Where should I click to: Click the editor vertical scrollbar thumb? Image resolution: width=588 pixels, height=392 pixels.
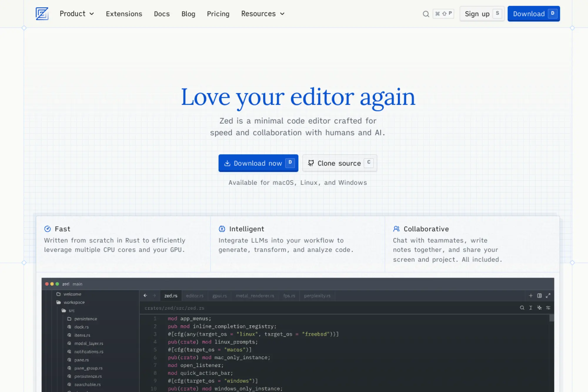point(552,318)
